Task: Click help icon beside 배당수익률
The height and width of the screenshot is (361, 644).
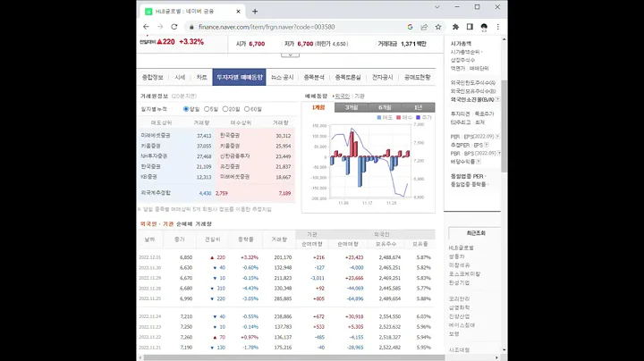Action: click(x=479, y=162)
